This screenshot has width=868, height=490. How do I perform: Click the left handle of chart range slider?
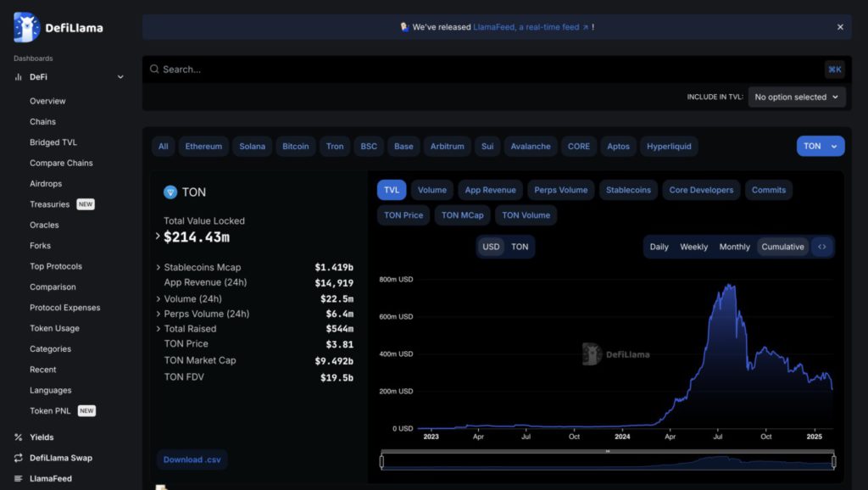click(381, 461)
